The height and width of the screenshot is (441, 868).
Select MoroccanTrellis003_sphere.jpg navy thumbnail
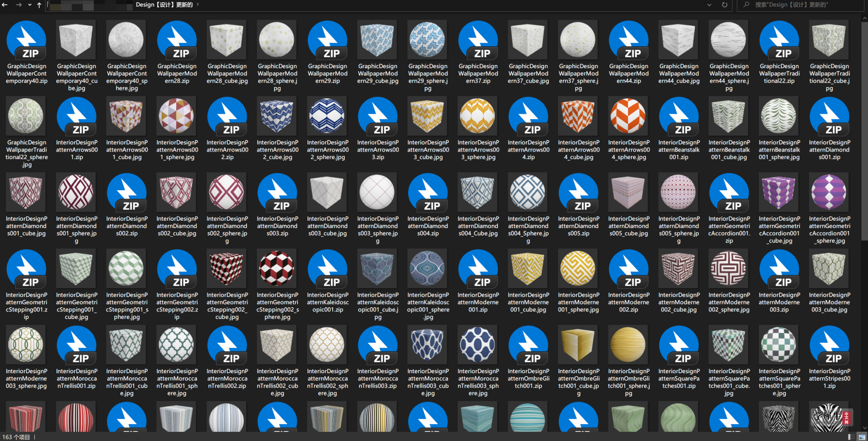tap(478, 345)
